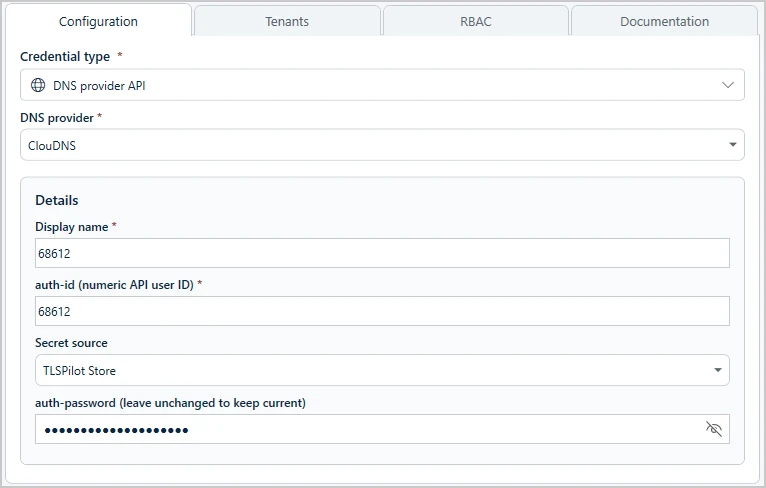The width and height of the screenshot is (766, 488).
Task: Click the DNS provider label
Action: point(57,118)
